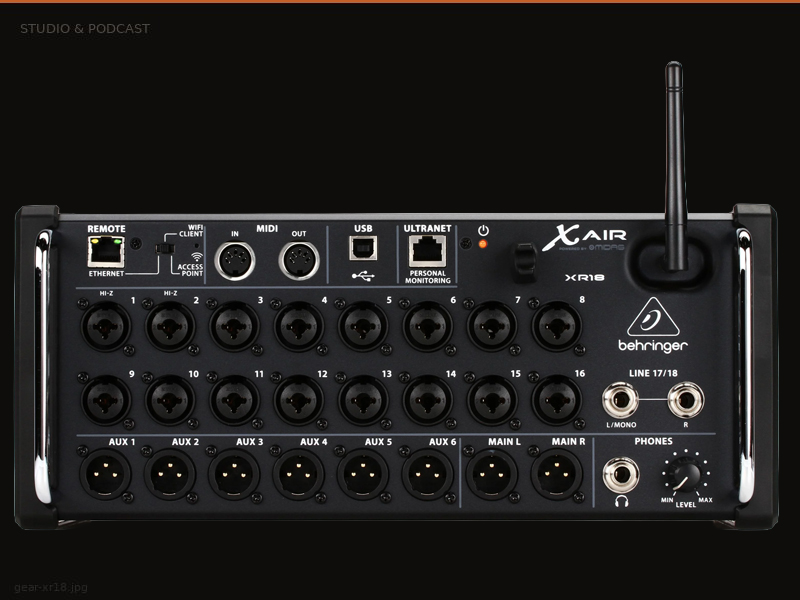Screen dimensions: 800x600
Task: Click combo input jack 10
Action: [x=170, y=401]
